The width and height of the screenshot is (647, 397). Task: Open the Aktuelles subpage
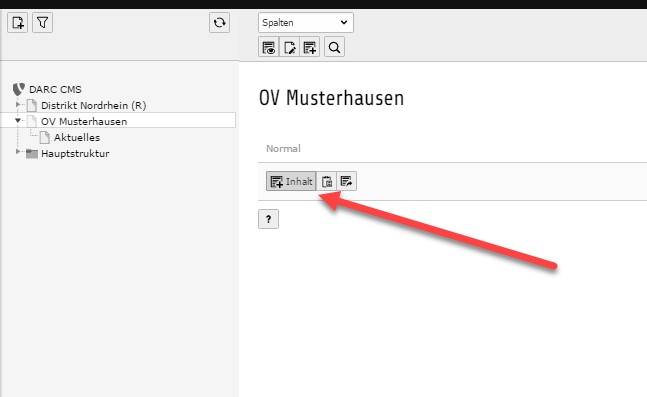click(77, 137)
